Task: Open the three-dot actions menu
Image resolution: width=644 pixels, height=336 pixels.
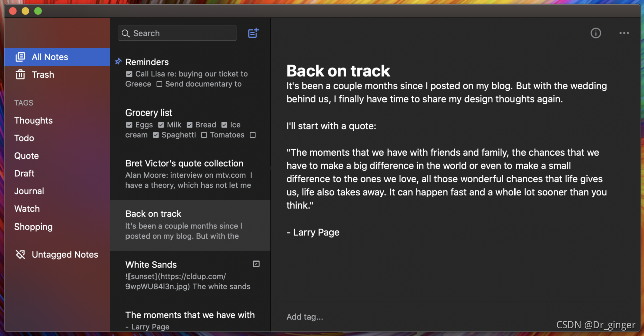Action: coord(624,33)
